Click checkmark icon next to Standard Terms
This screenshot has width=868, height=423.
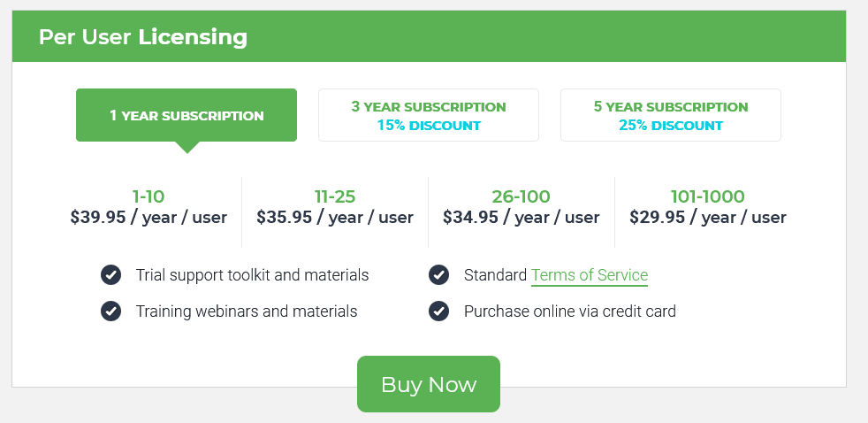(438, 275)
